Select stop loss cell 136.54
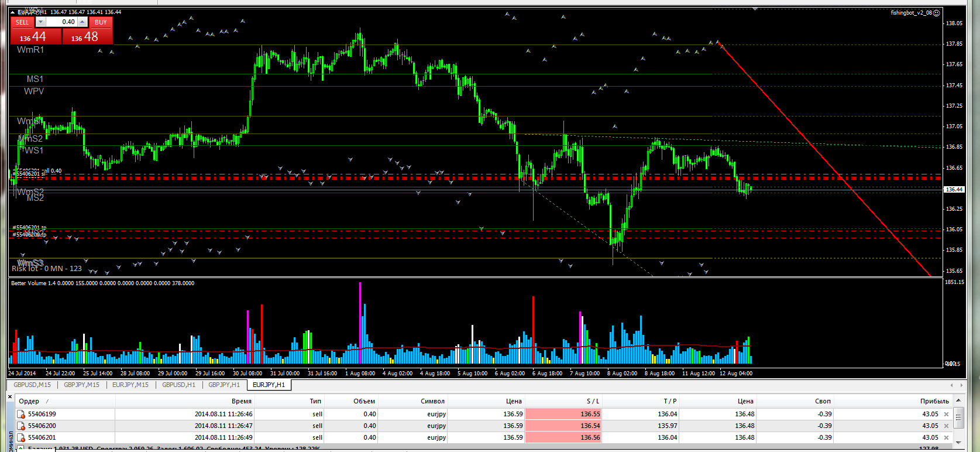 tap(563, 426)
